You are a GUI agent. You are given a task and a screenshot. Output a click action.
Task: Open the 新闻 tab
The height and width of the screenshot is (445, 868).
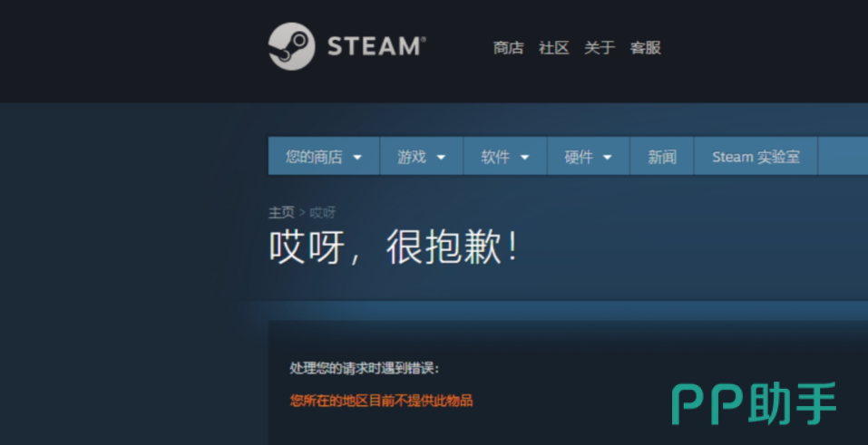662,157
